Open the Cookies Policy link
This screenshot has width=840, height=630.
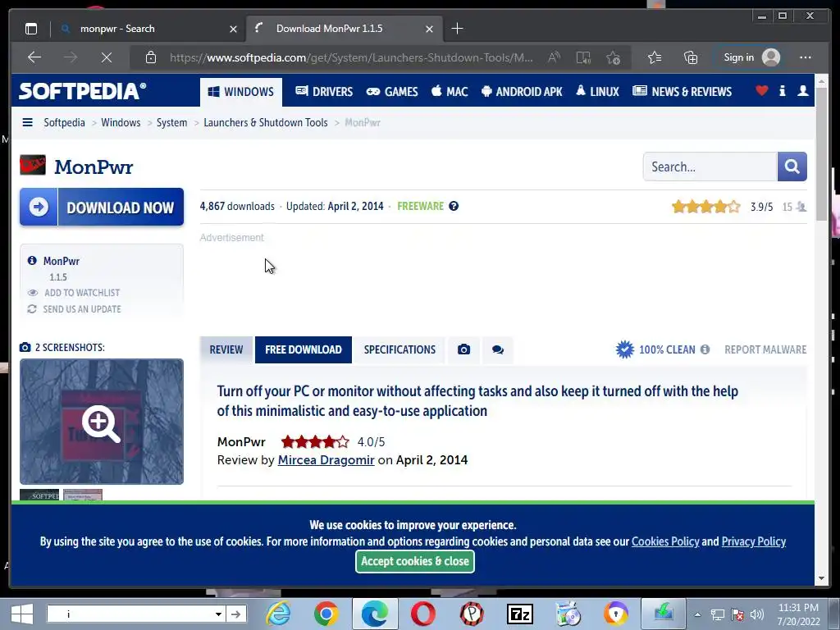pyautogui.click(x=665, y=541)
